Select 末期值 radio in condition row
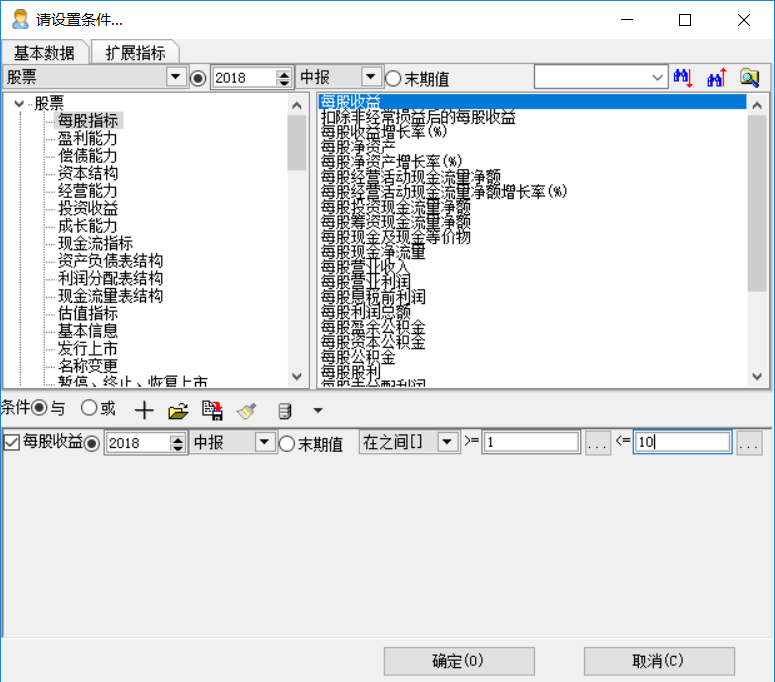 (287, 443)
